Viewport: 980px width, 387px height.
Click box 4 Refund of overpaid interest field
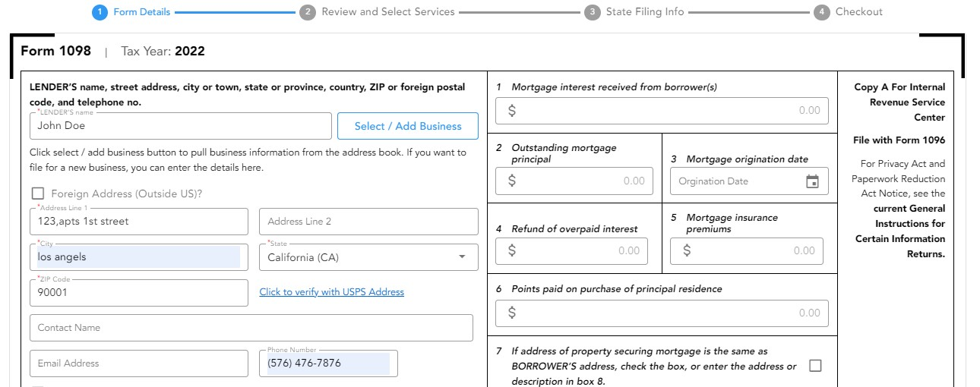pyautogui.click(x=572, y=251)
